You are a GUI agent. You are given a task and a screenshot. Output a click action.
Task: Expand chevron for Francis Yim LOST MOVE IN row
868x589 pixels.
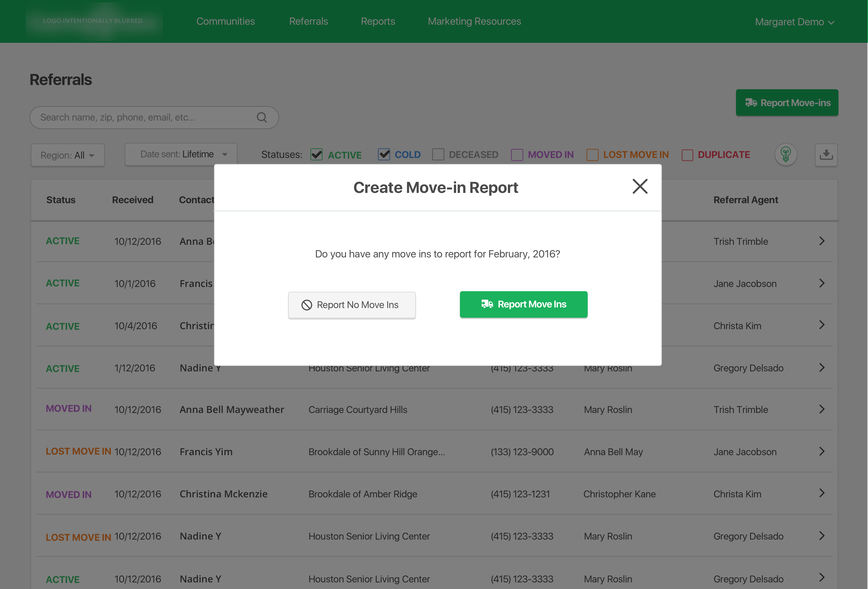pos(822,451)
